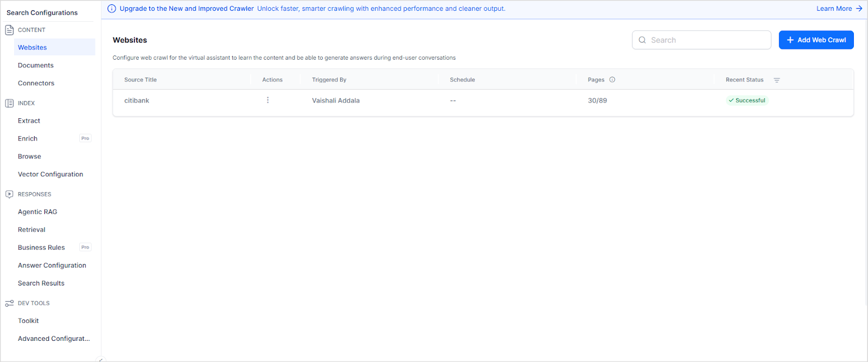Open Business Rules in the sidebar
Screen dimensions: 868x362
click(x=41, y=248)
